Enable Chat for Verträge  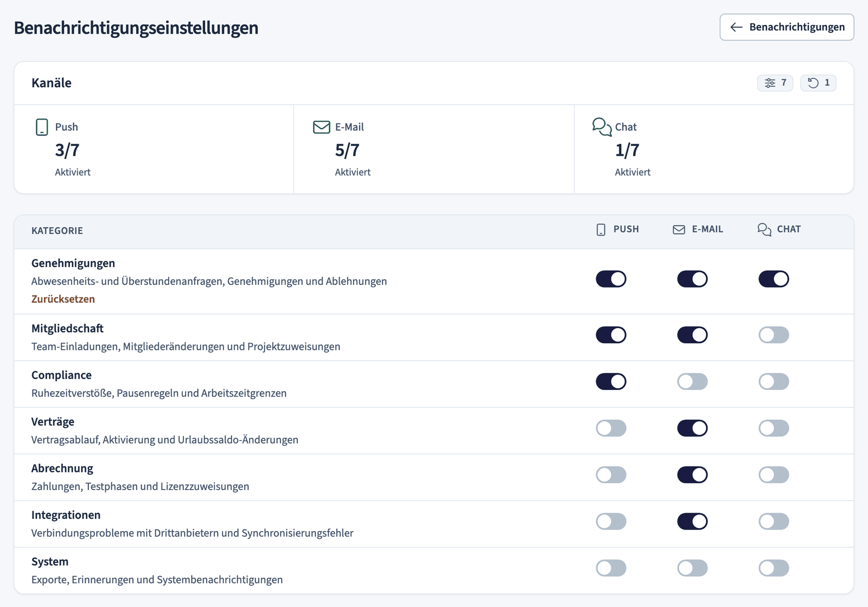tap(774, 428)
